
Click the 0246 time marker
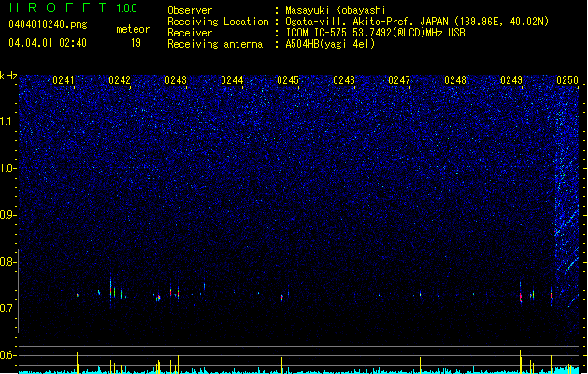tap(344, 80)
